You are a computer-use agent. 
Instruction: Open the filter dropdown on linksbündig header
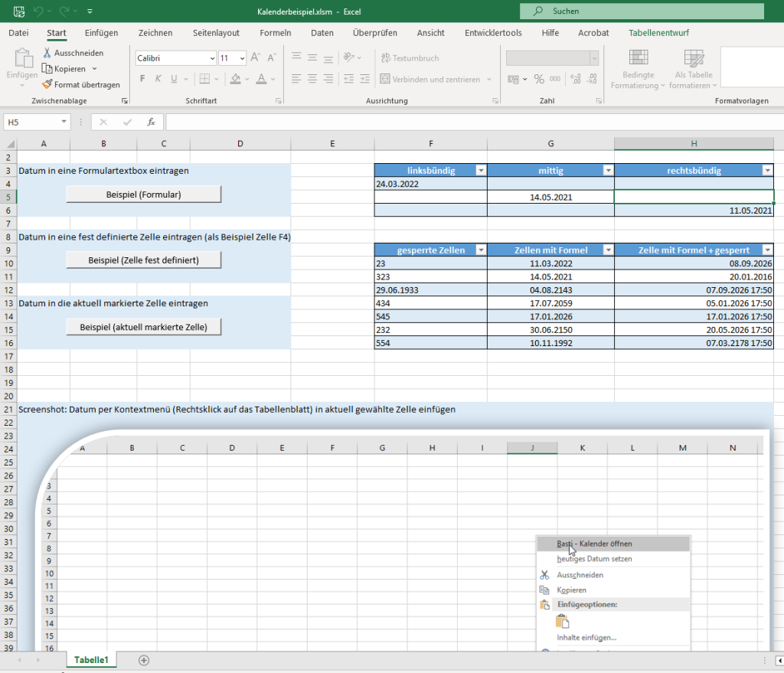(480, 171)
